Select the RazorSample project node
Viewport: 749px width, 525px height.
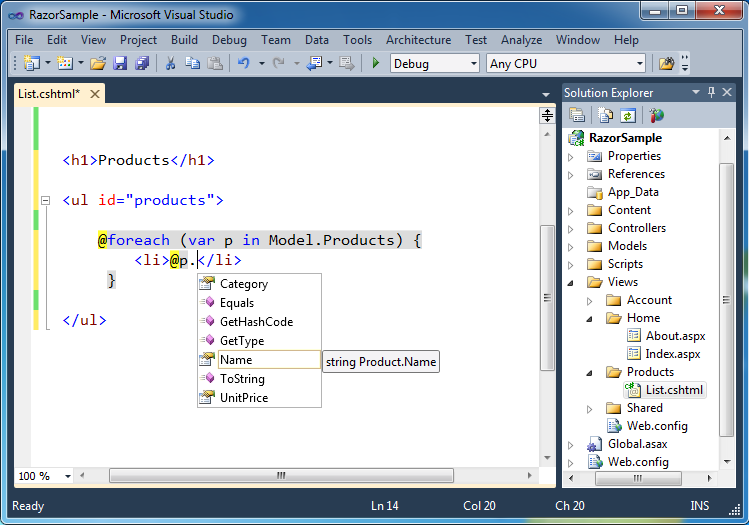pyautogui.click(x=625, y=138)
